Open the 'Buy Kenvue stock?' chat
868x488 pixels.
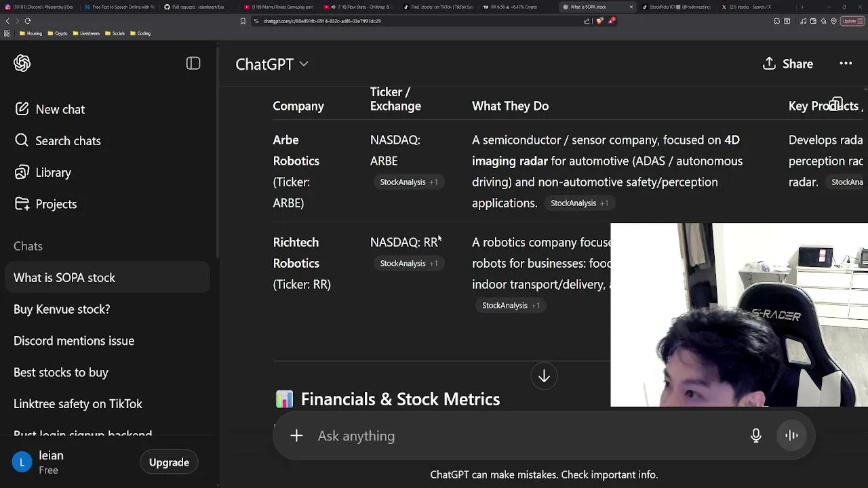point(62,309)
